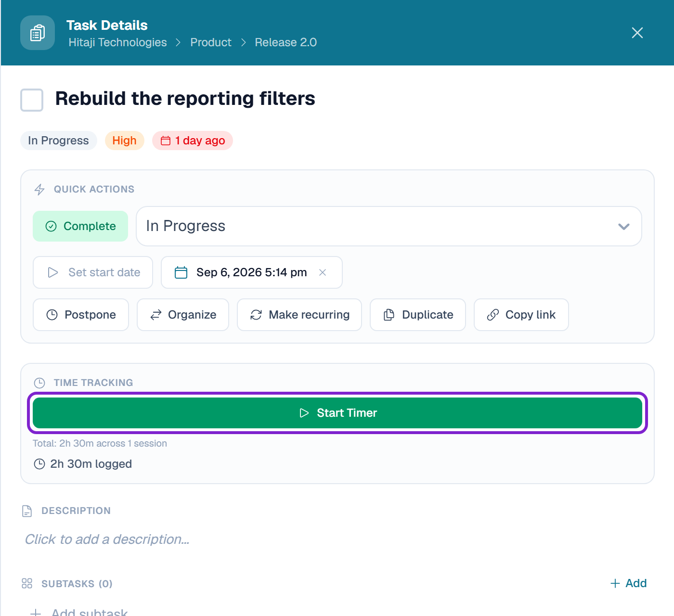Add a new subtask with the Add link
The image size is (674, 616).
(628, 583)
